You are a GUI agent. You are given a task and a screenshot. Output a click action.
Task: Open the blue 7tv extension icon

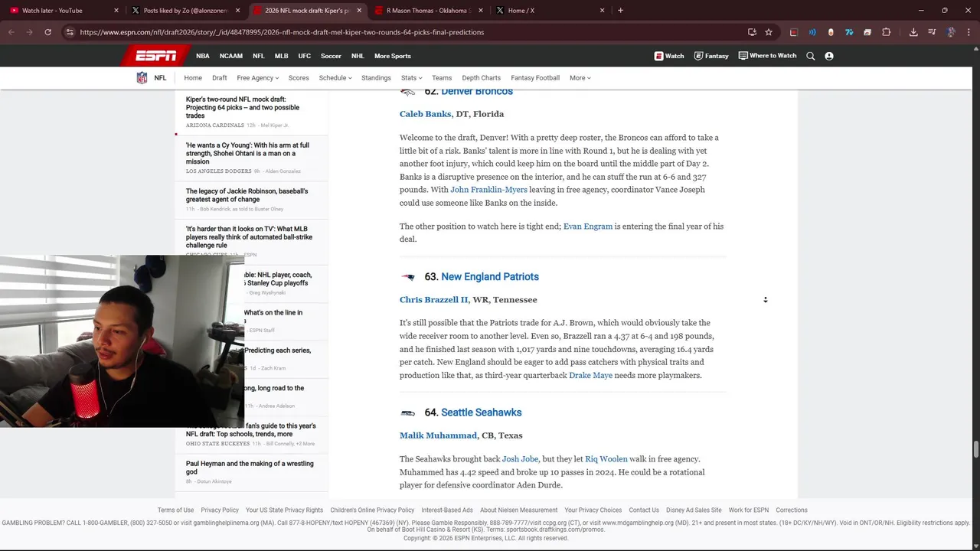point(849,32)
